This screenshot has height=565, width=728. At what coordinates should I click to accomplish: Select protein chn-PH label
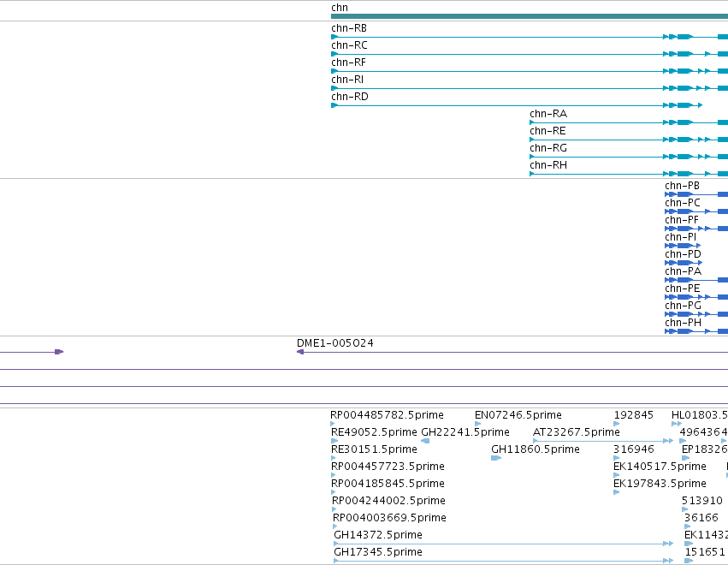click(x=683, y=323)
